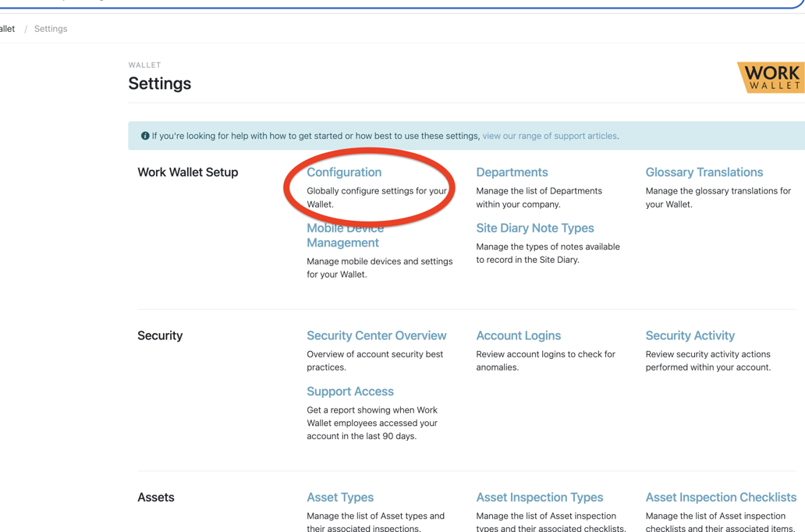The height and width of the screenshot is (532, 805).
Task: Open Site Diary Note Types
Action: pos(535,228)
